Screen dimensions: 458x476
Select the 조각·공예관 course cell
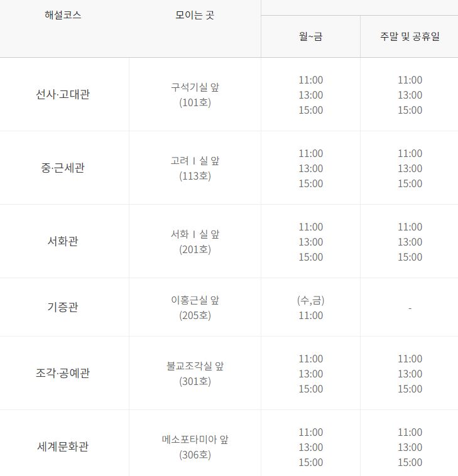pos(63,374)
